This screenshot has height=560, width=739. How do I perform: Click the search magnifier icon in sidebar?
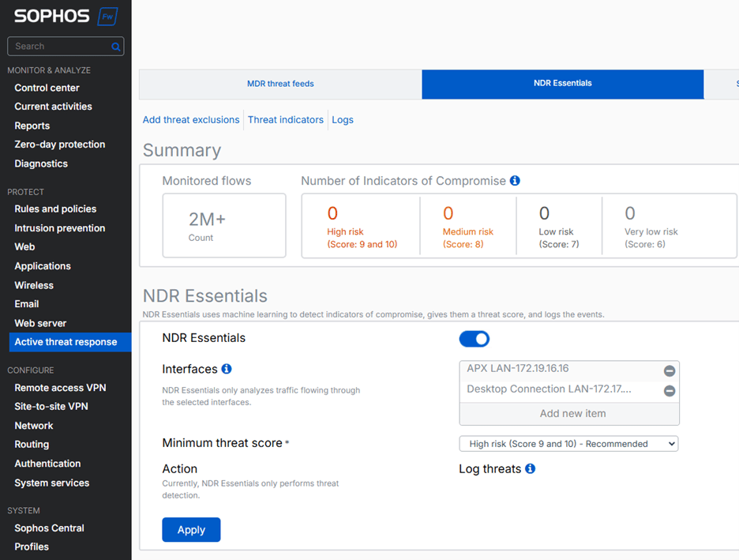point(116,47)
